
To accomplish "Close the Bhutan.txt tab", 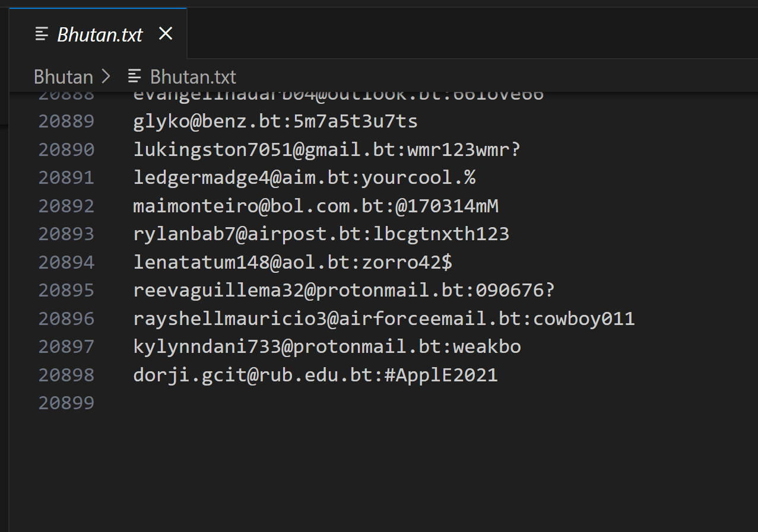I will click(x=166, y=34).
